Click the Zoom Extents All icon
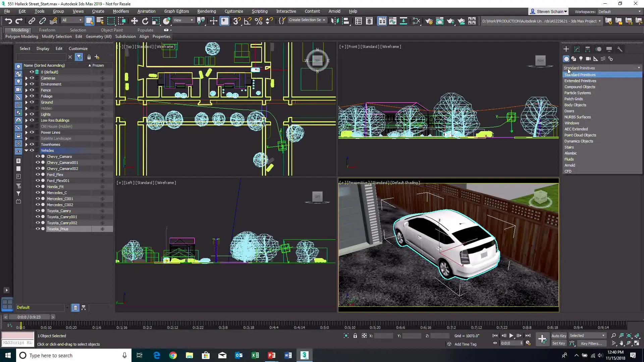Screen dimensions: 644x362 click(637, 336)
